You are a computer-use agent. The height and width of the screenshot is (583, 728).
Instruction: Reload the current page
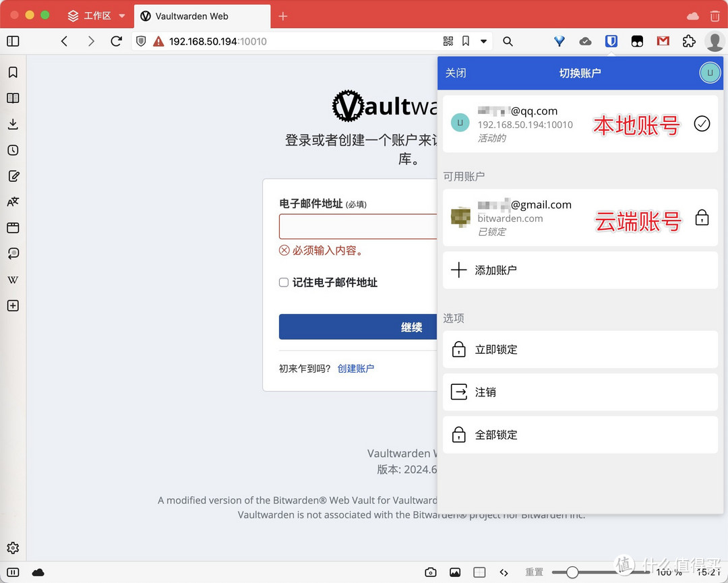[117, 41]
